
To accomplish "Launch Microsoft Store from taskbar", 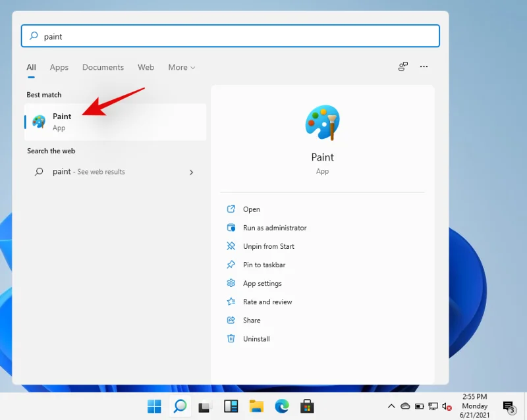I will 307,406.
